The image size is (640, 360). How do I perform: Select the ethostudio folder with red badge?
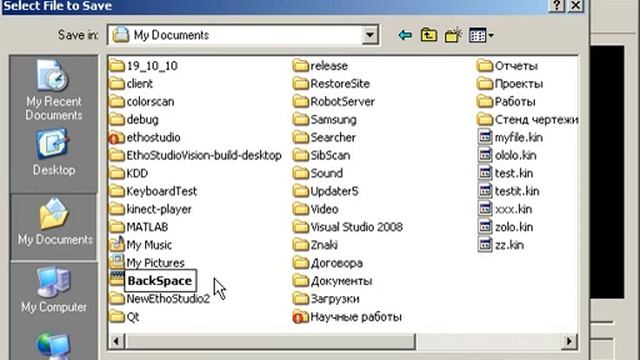[x=145, y=138]
